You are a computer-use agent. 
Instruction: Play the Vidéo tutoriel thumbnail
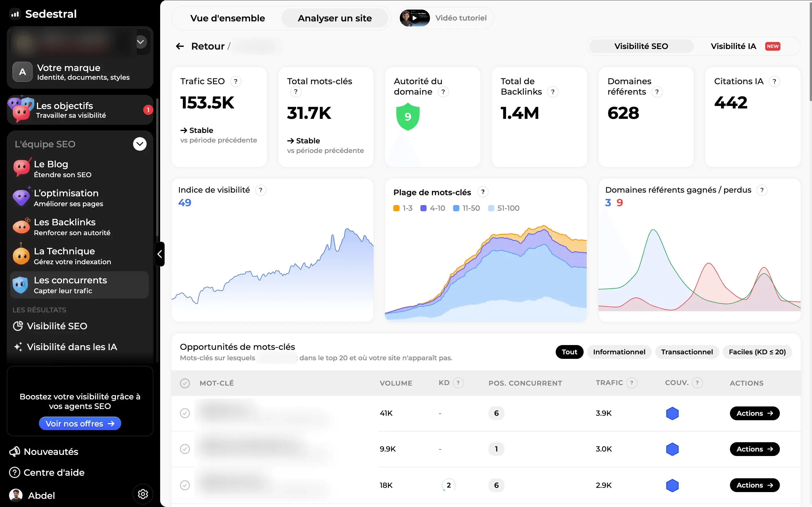[415, 18]
